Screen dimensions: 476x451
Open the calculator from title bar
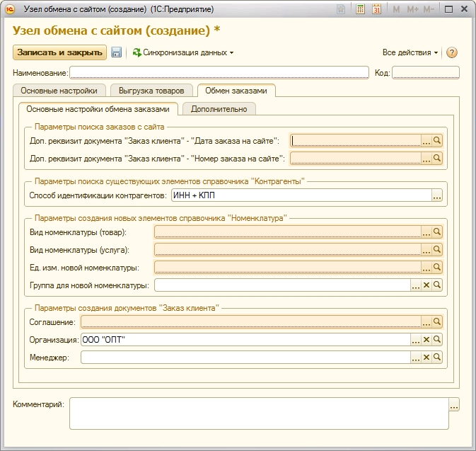click(361, 10)
